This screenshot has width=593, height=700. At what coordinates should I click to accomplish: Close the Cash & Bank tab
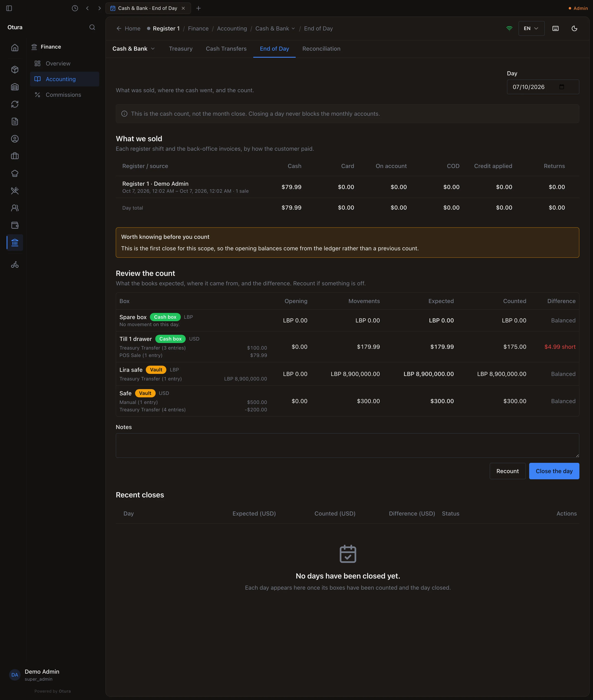(183, 8)
